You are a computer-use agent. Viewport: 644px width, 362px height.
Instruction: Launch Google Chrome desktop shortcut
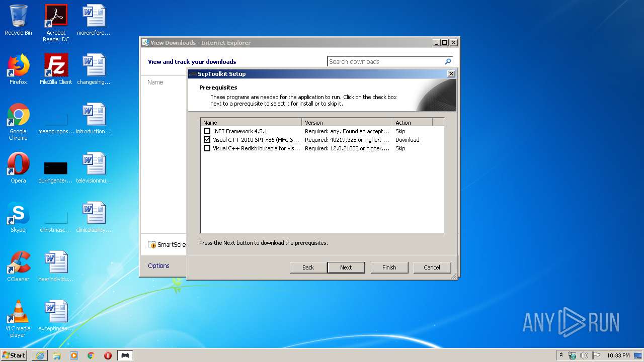[x=18, y=122]
